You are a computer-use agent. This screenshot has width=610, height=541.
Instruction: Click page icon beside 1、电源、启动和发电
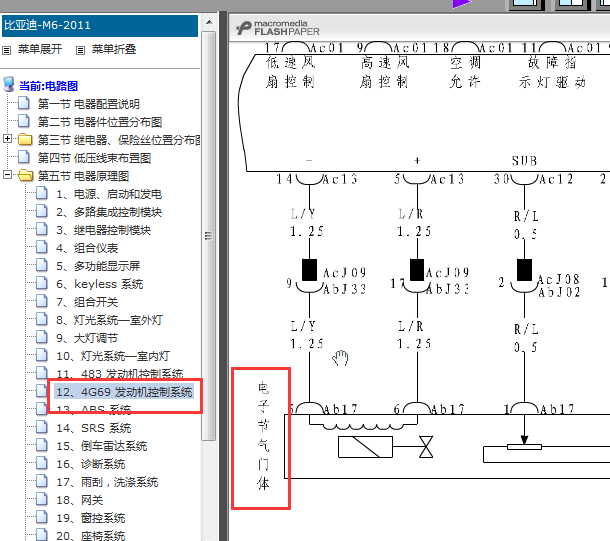42,193
